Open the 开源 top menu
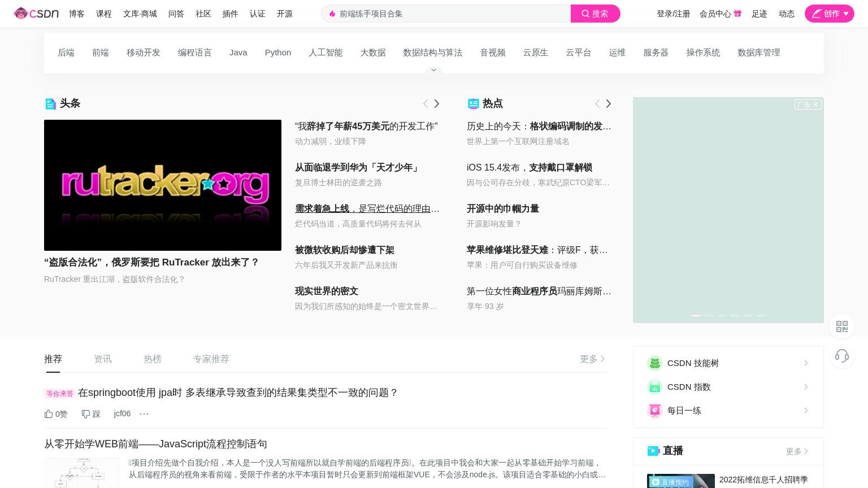Viewport: 868px width, 488px height. click(x=285, y=14)
